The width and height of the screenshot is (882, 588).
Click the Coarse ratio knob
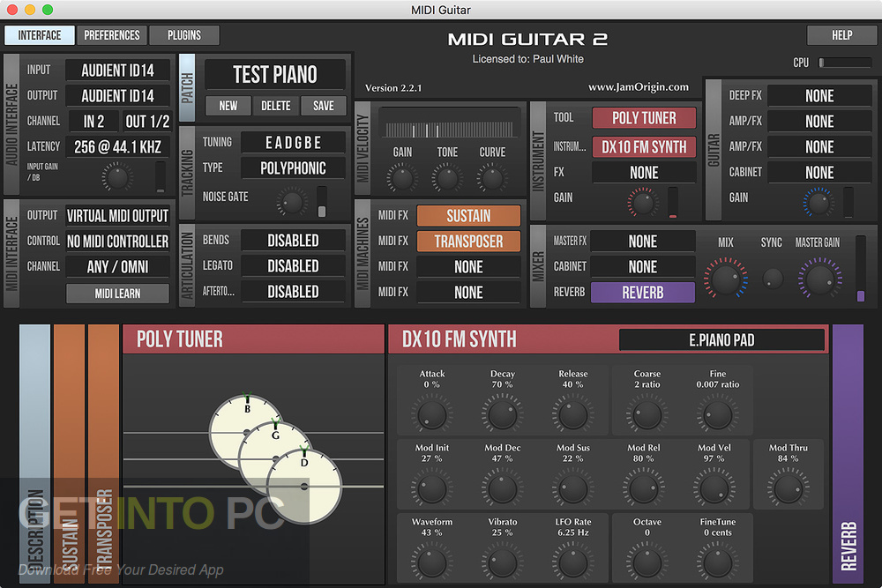[647, 415]
